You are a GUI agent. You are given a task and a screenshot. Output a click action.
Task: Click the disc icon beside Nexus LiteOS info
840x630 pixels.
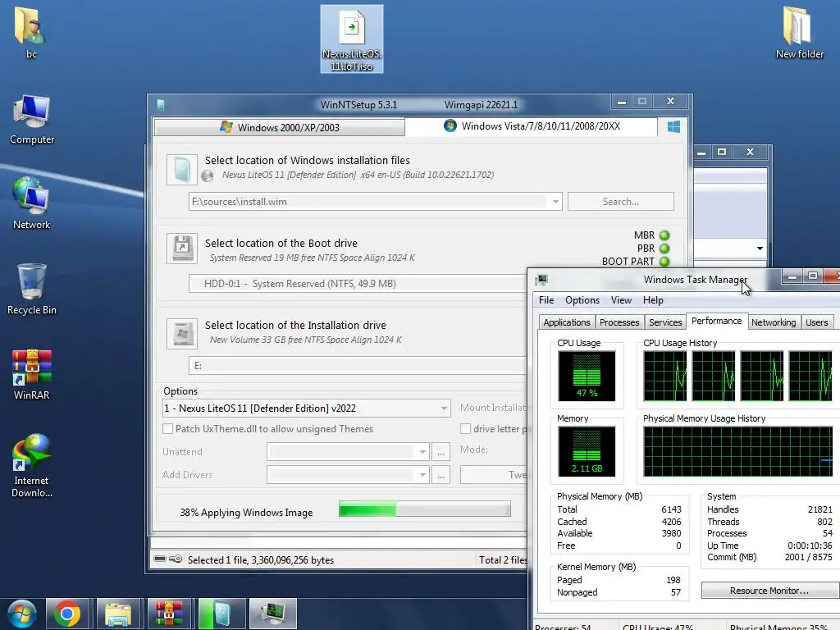(x=208, y=176)
